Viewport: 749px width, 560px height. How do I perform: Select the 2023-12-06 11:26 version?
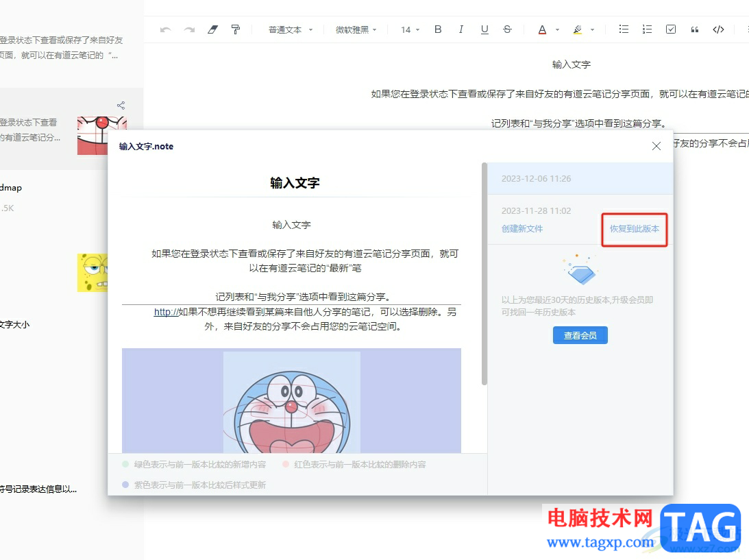(580, 179)
